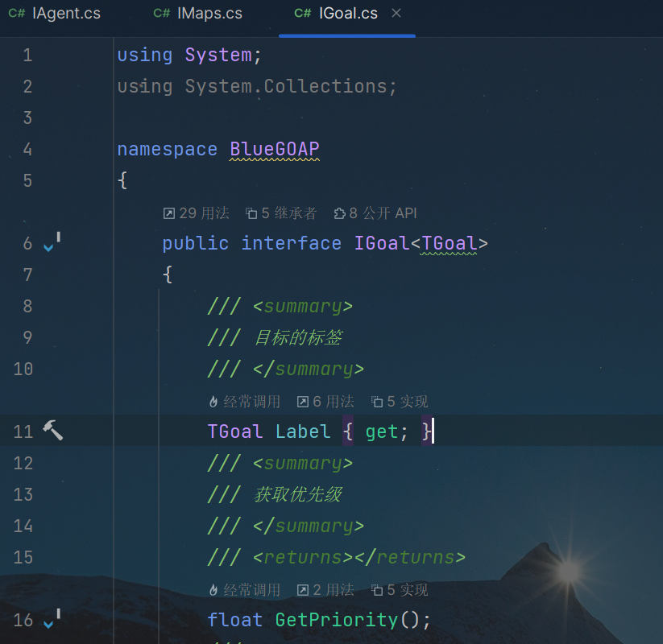This screenshot has height=644, width=663.
Task: Click the System identifier on line 1
Action: click(218, 56)
